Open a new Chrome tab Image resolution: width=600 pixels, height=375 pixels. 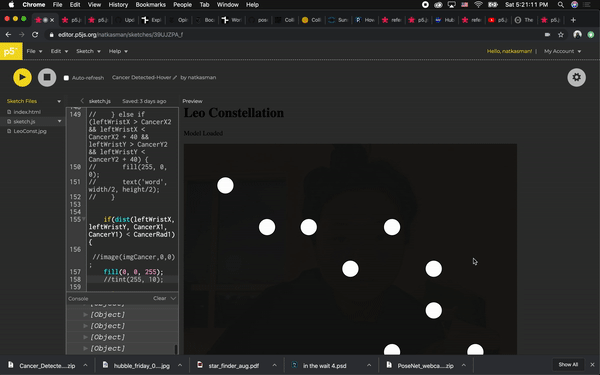pyautogui.click(x=573, y=20)
